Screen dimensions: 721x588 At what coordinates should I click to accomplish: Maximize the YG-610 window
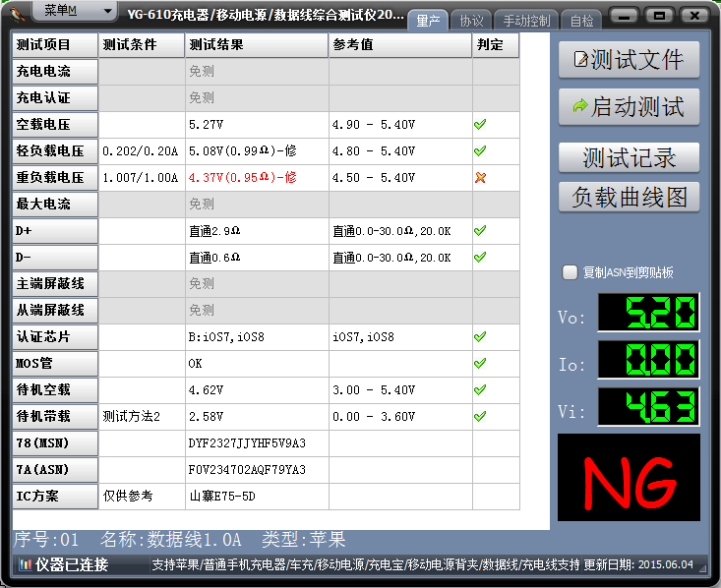click(x=659, y=16)
